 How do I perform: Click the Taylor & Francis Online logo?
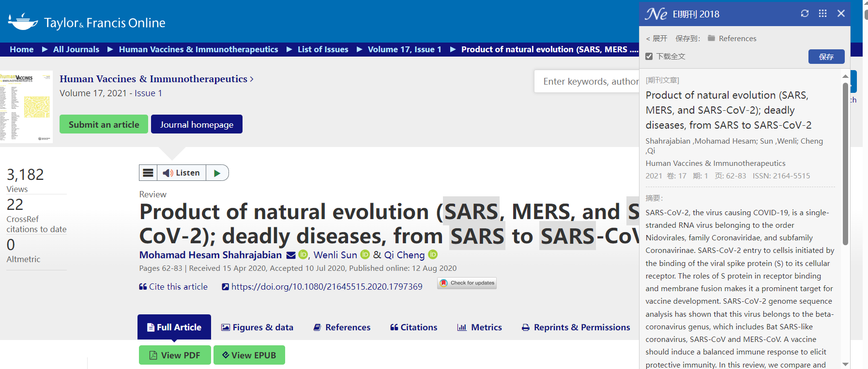pyautogui.click(x=87, y=22)
